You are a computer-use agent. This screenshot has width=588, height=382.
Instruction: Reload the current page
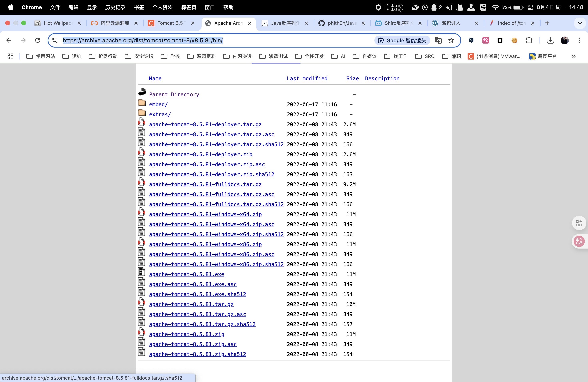coord(38,40)
